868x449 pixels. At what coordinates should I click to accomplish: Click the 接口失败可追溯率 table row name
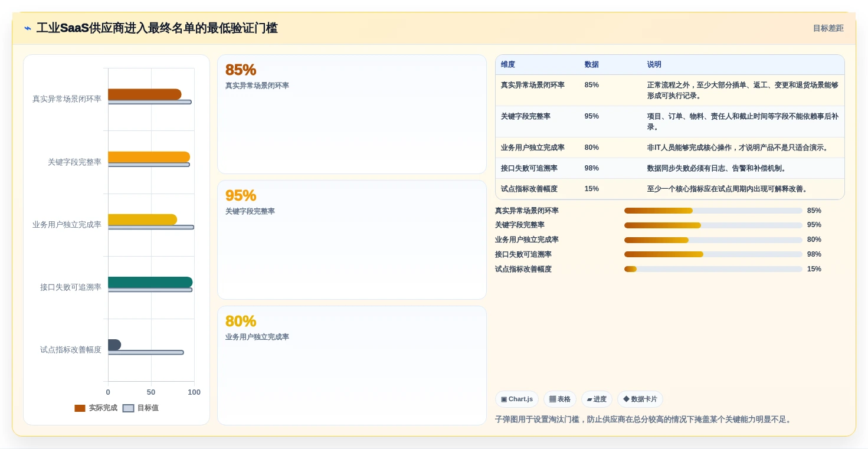coord(529,168)
